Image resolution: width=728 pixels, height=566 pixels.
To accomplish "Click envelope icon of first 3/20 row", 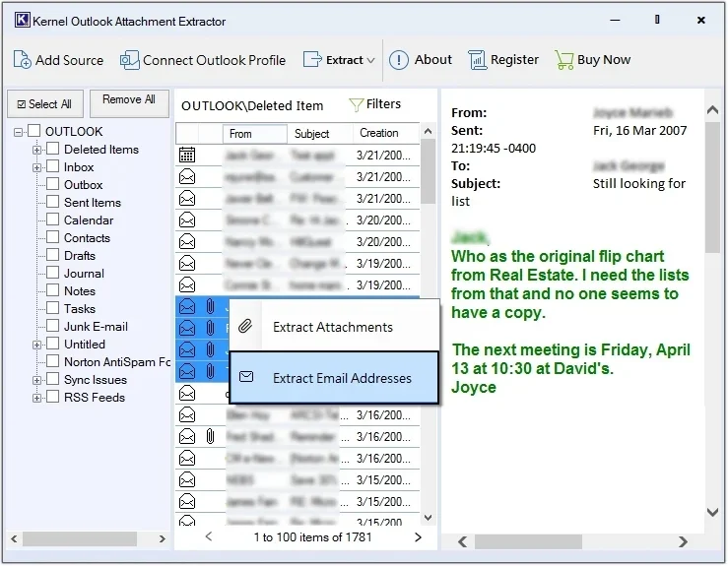I will pyautogui.click(x=187, y=220).
